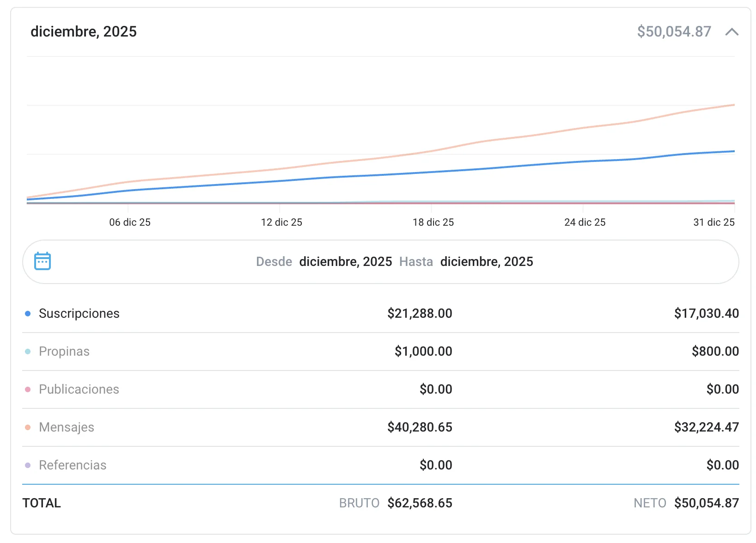Toggle the Suscripciones series in chart
This screenshot has height=543, width=756.
79,314
